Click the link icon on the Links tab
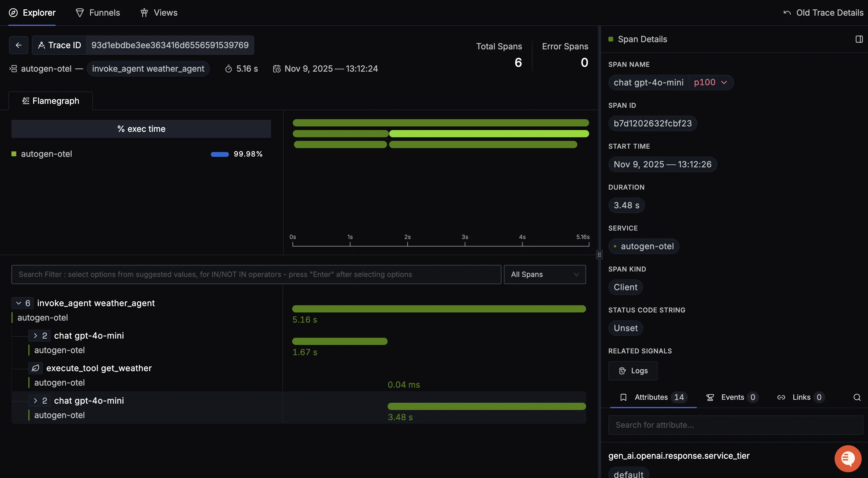 tap(782, 397)
